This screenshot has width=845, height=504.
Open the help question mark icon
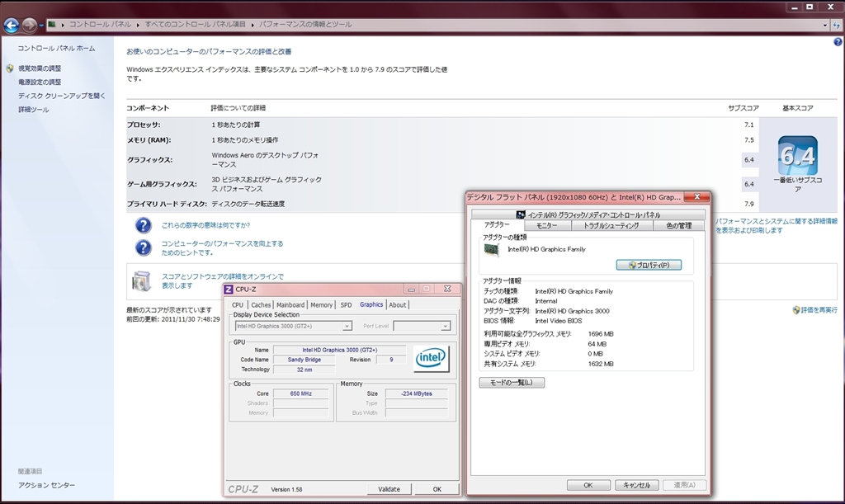[x=838, y=42]
